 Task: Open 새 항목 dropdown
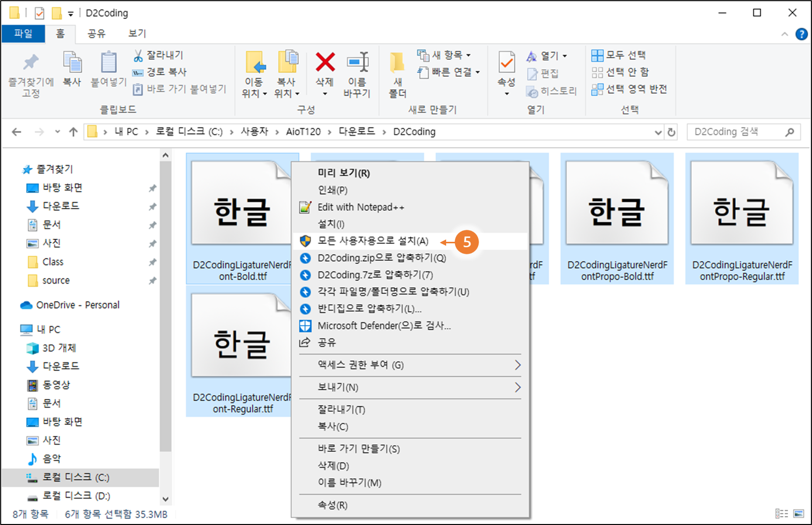click(444, 55)
